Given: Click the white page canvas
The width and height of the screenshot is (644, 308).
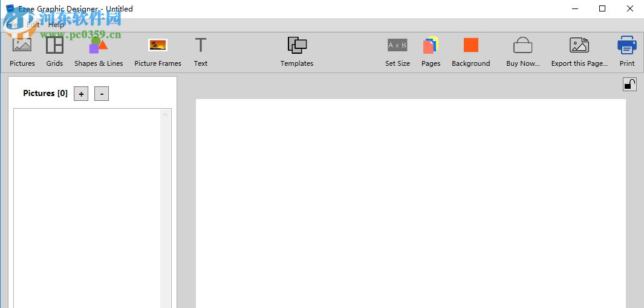Looking at the screenshot, I should coord(411,204).
